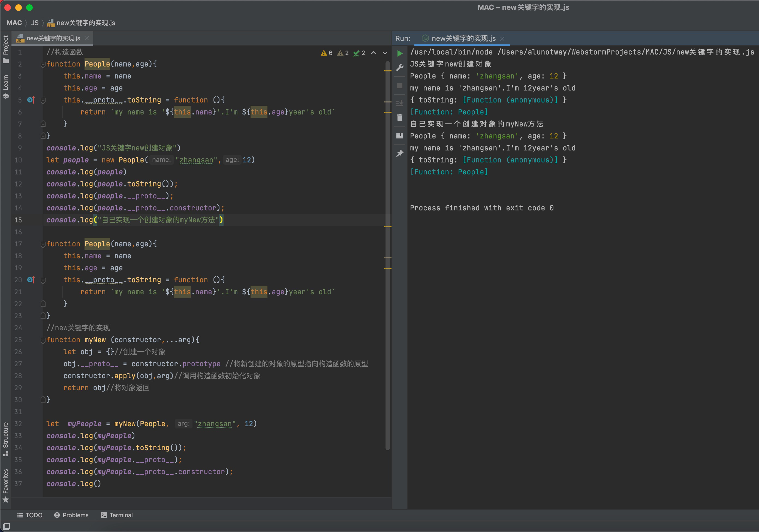Click new关键字的实现.js file breadcrumb
Screen dimensions: 759x532
coord(81,23)
